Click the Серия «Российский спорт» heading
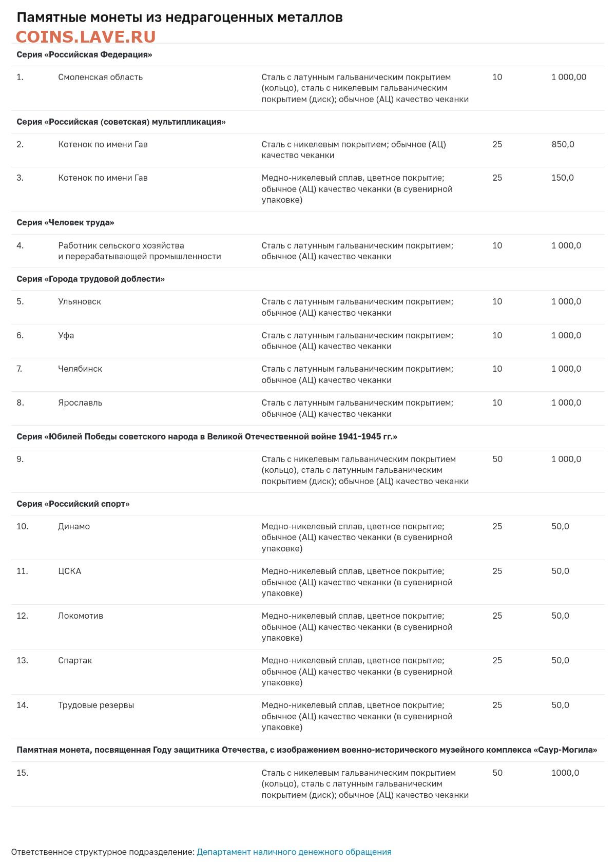This screenshot has height=862, width=616. [73, 504]
